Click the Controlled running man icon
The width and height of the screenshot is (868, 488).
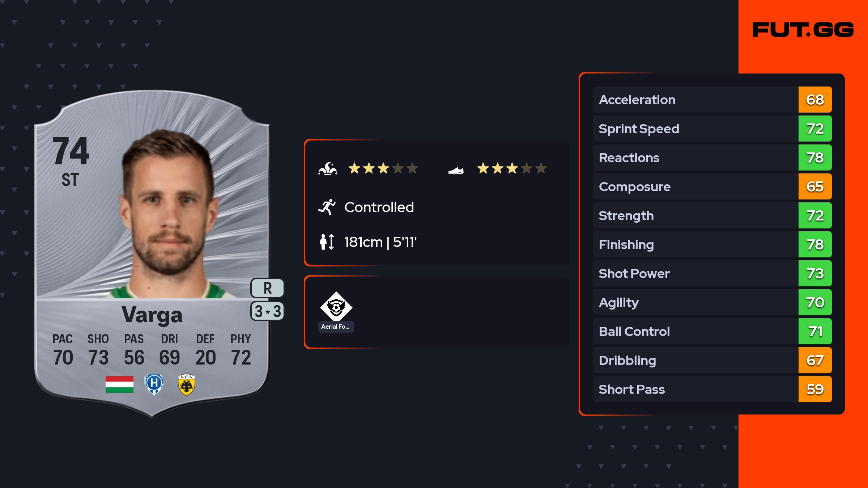pyautogui.click(x=327, y=207)
